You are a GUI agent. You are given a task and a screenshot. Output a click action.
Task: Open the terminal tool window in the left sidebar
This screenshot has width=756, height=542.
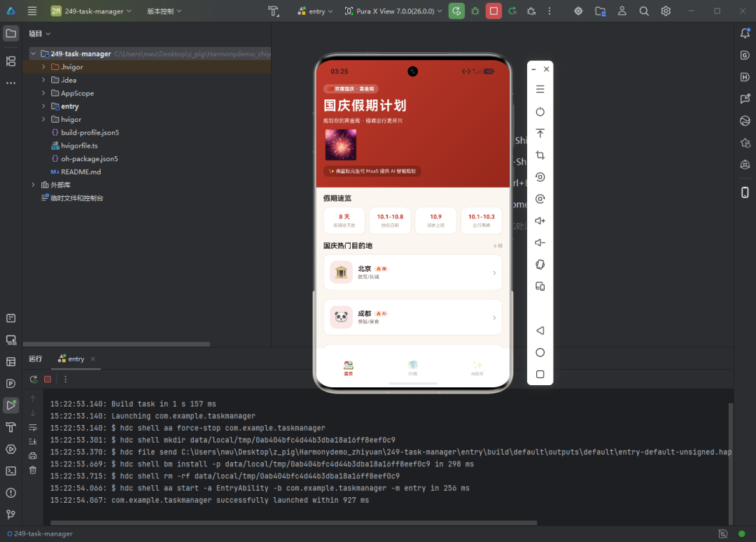click(x=10, y=471)
